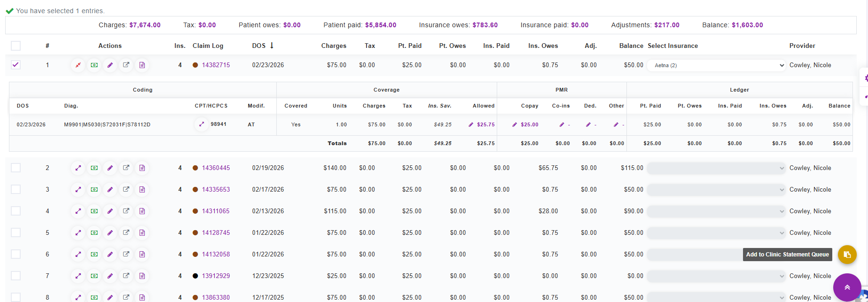Open external link icon for claim 14128745
Image resolution: width=868 pixels, height=302 pixels.
126,232
